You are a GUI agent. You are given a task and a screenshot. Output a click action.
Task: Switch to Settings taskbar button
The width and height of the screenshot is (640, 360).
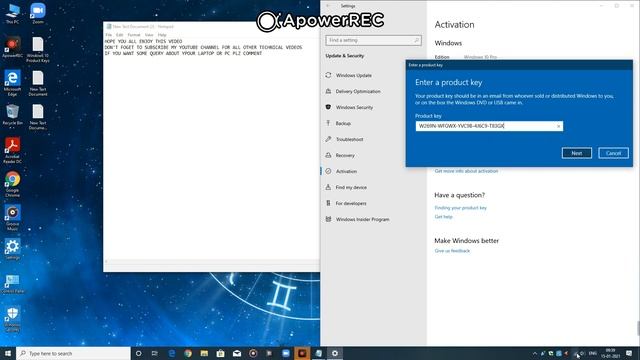[x=335, y=353]
